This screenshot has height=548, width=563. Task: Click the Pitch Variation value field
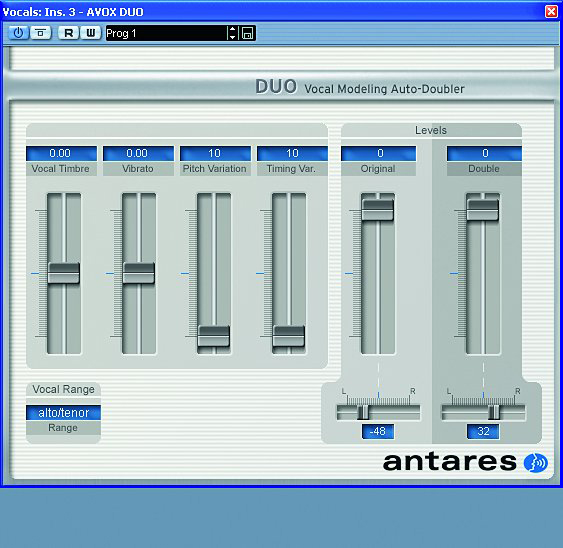click(215, 153)
